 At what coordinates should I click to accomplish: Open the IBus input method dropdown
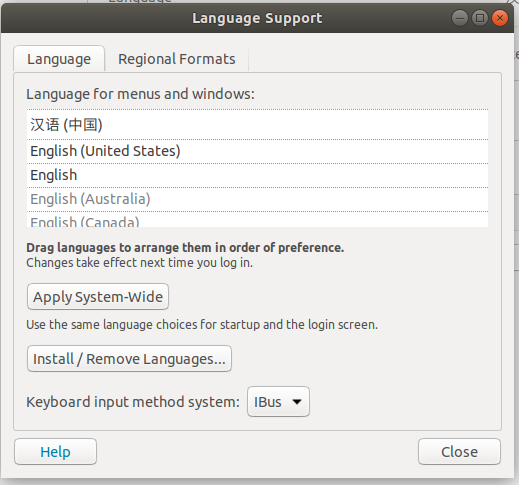click(x=278, y=402)
